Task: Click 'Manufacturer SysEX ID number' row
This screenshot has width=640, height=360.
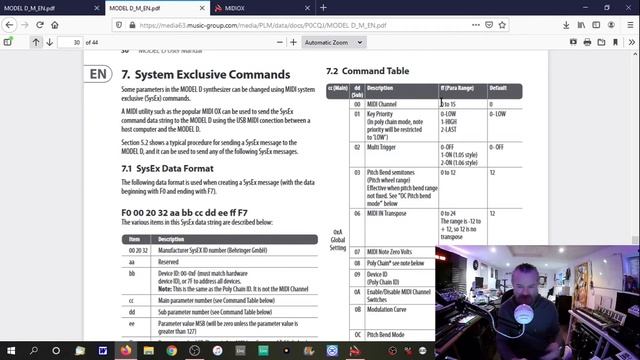Action: 220,250
